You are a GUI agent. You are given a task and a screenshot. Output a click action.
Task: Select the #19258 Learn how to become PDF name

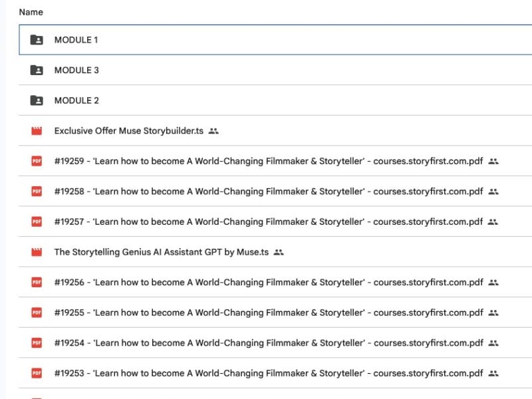pyautogui.click(x=269, y=192)
